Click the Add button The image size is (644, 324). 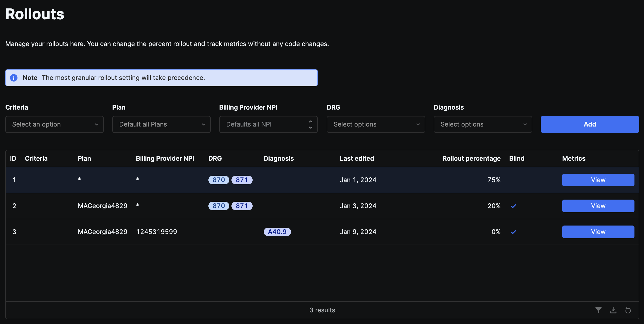pos(590,124)
